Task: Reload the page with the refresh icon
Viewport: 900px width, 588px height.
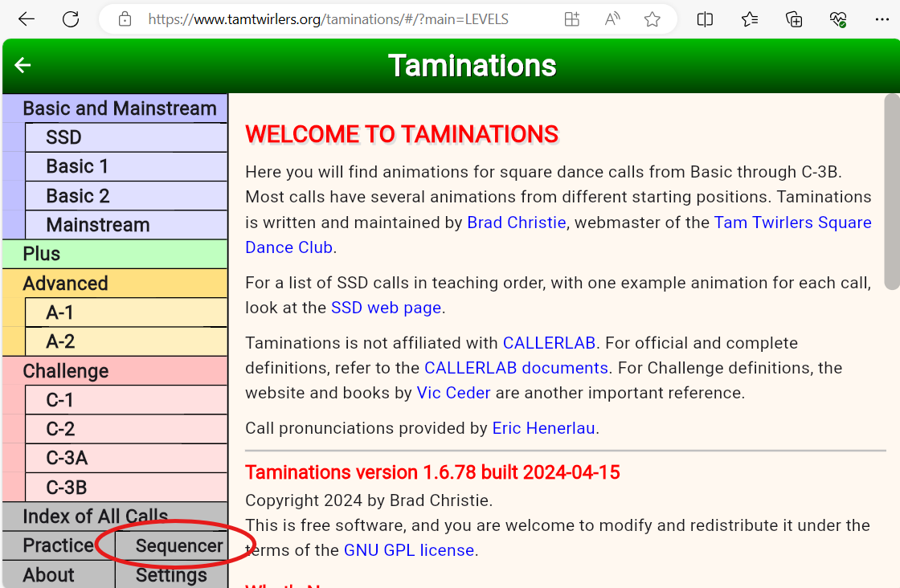Action: pyautogui.click(x=71, y=19)
